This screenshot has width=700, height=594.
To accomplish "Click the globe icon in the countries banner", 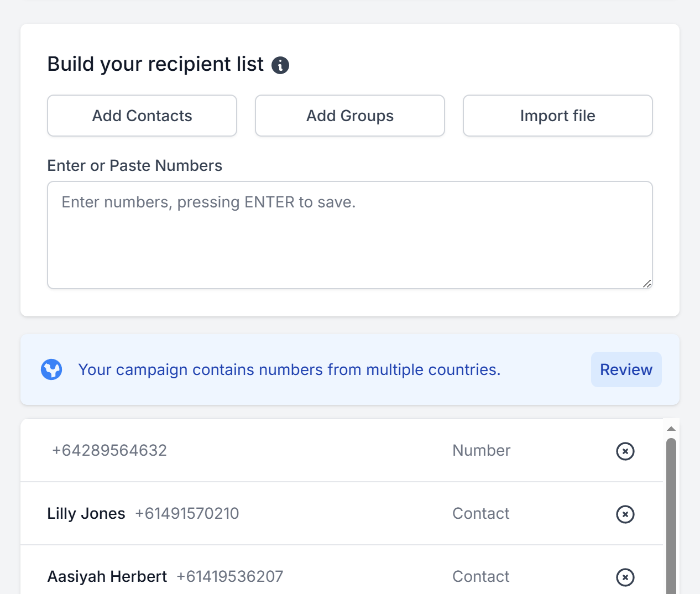I will [x=51, y=369].
